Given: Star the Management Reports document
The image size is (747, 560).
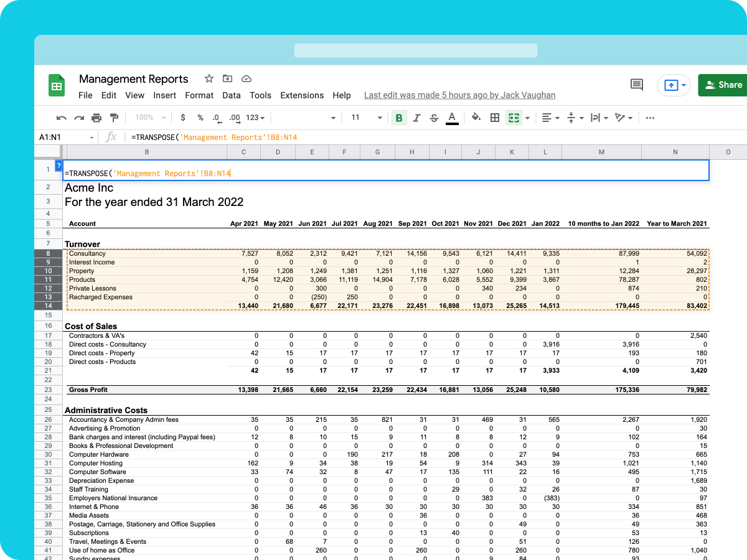Looking at the screenshot, I should coord(209,78).
